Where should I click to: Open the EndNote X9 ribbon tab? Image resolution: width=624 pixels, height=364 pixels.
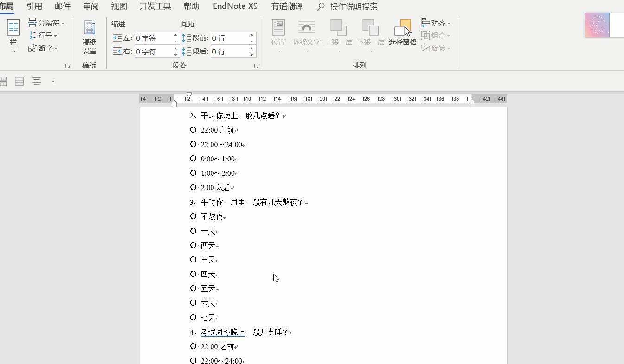[x=235, y=6]
